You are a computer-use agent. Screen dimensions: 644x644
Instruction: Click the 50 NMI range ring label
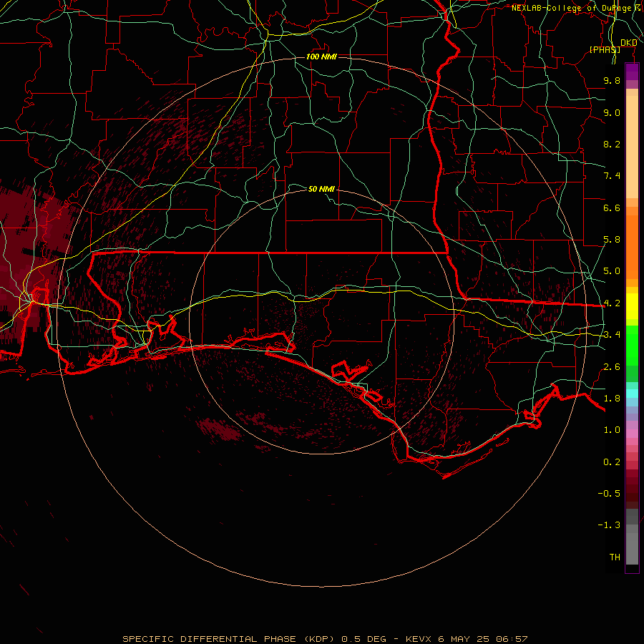pyautogui.click(x=321, y=189)
